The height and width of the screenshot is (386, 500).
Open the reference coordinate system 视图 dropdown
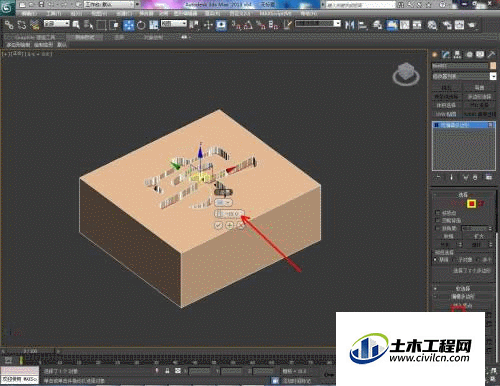[x=174, y=24]
